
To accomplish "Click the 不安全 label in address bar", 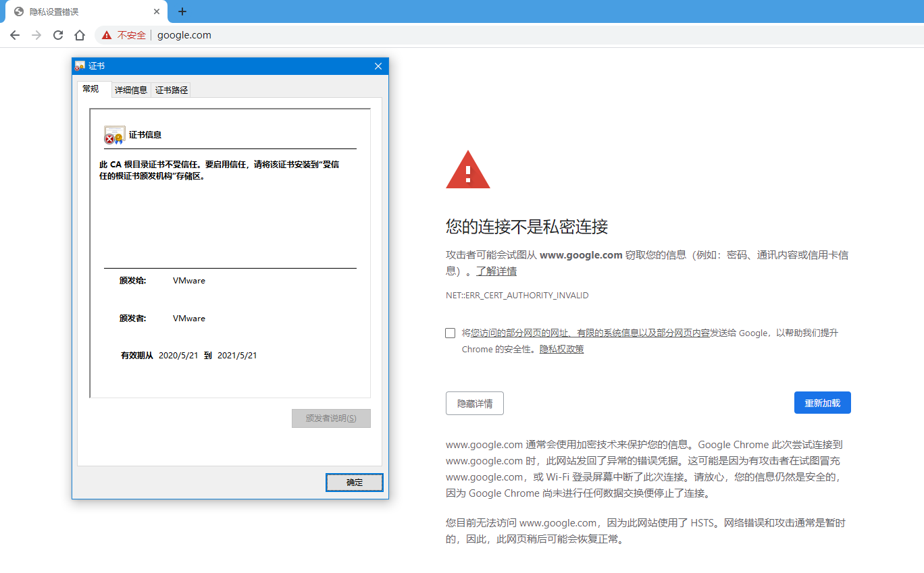I will pyautogui.click(x=132, y=35).
